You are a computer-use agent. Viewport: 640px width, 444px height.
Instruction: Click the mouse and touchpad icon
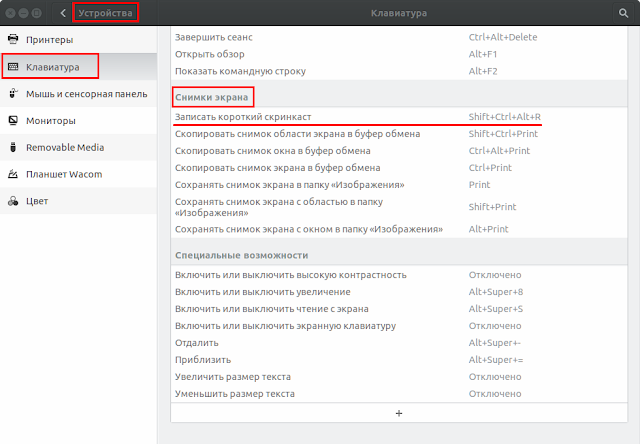[13, 93]
